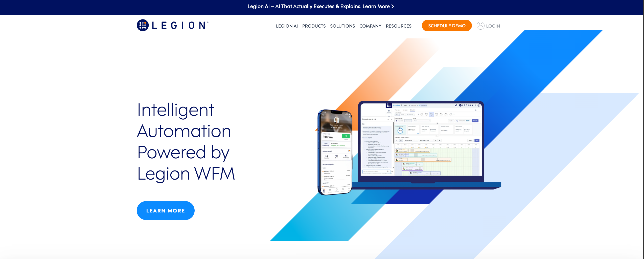Open the Legion AI announcement banner link

(321, 7)
